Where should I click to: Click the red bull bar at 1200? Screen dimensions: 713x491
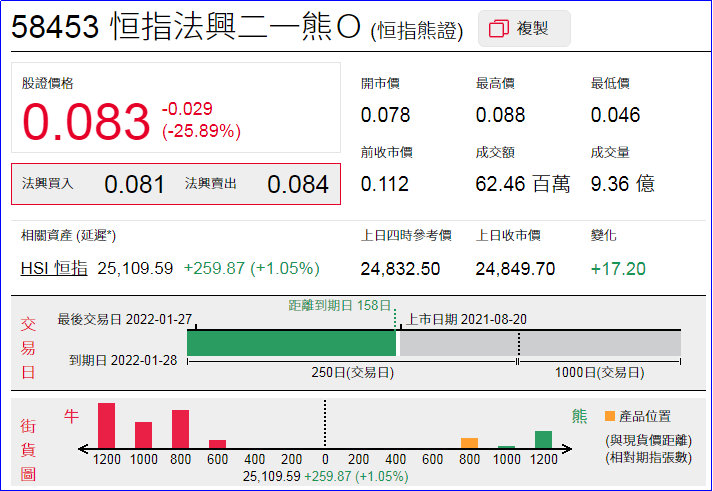[106, 426]
